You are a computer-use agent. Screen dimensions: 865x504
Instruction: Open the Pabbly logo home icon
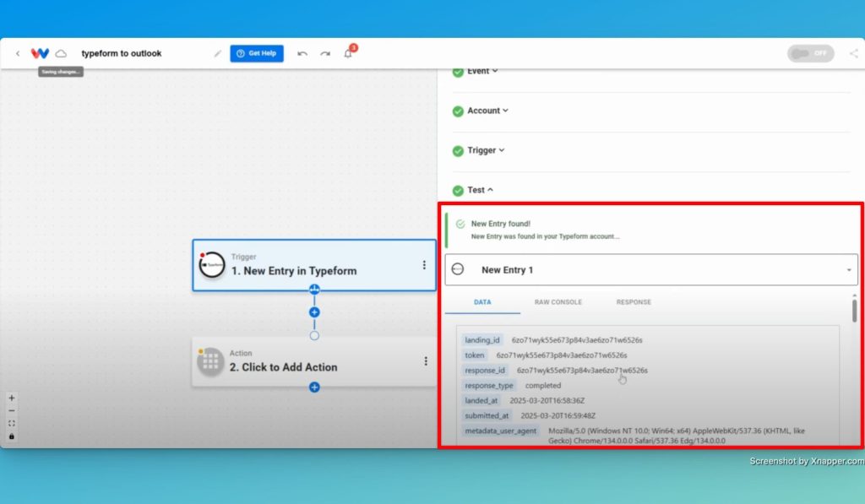pyautogui.click(x=40, y=53)
